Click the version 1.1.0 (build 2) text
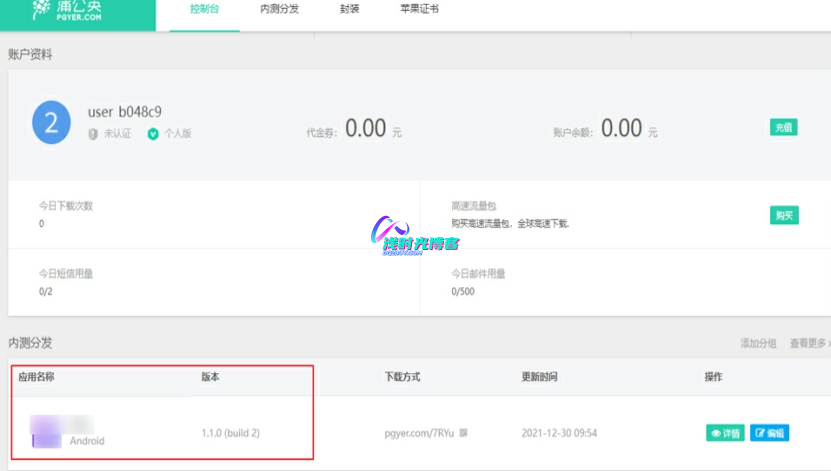Image resolution: width=831 pixels, height=471 pixels. pos(238,433)
